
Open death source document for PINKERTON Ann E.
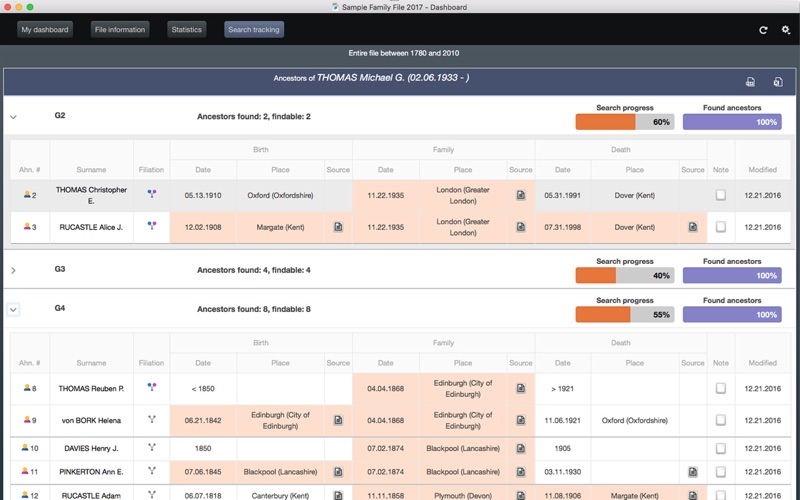click(693, 471)
